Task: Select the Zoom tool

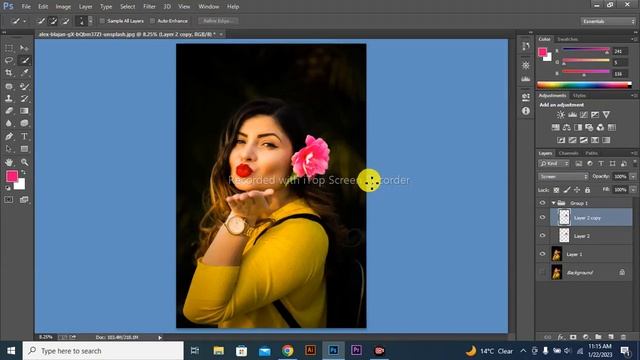Action: coord(24,162)
